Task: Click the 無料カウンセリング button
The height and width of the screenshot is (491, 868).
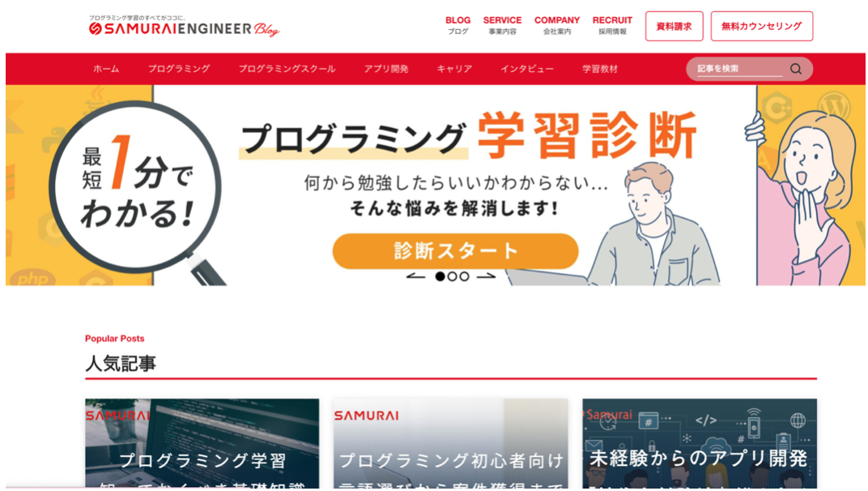Action: (762, 26)
